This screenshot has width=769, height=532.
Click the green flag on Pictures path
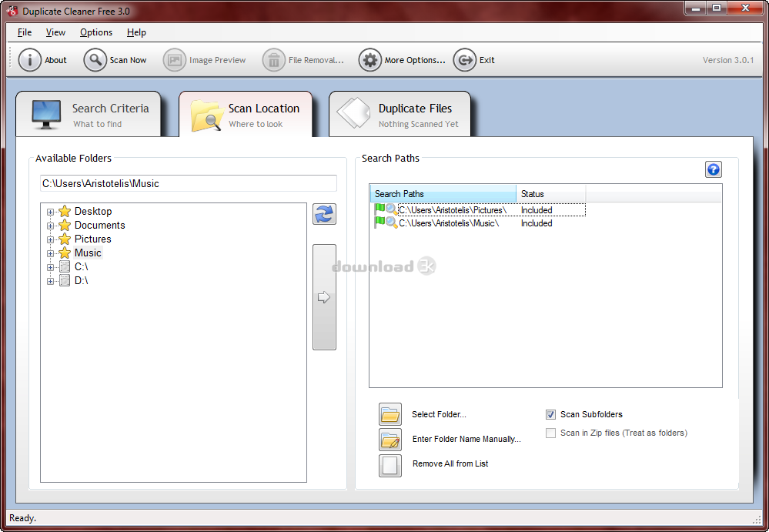(379, 209)
